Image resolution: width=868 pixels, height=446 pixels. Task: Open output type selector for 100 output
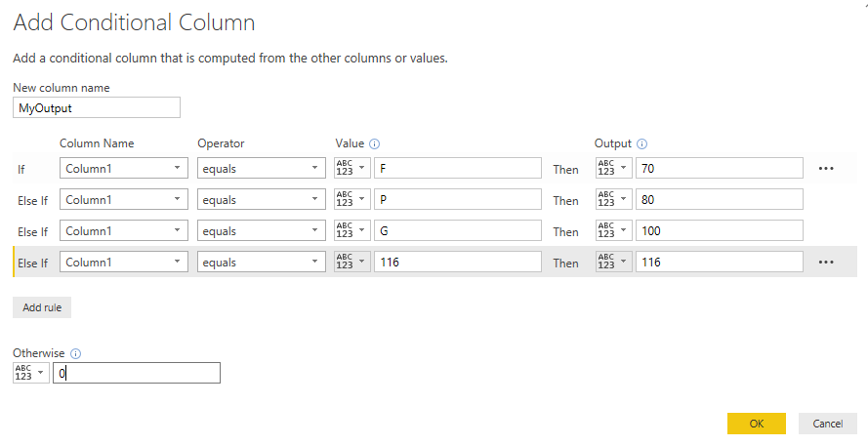[x=614, y=230]
